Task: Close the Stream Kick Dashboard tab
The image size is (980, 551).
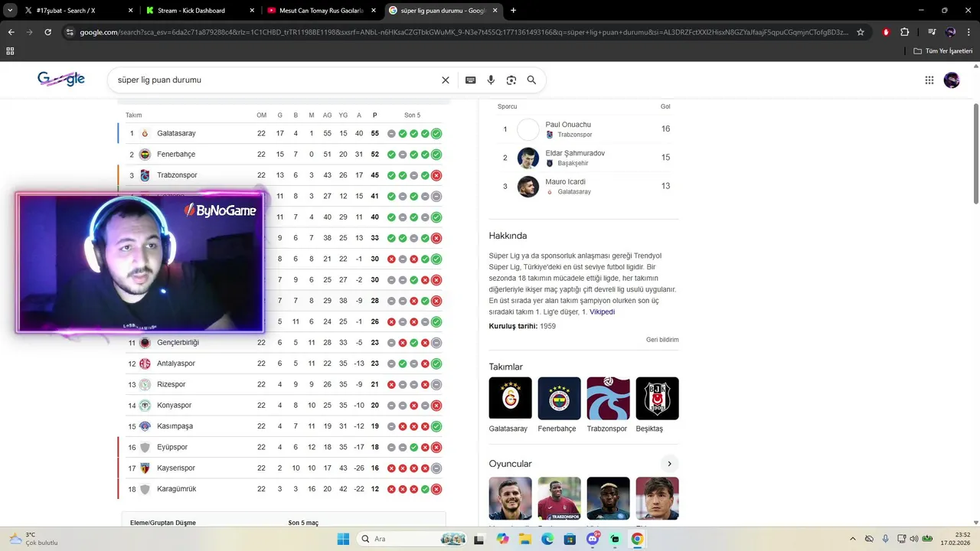Action: (252, 11)
